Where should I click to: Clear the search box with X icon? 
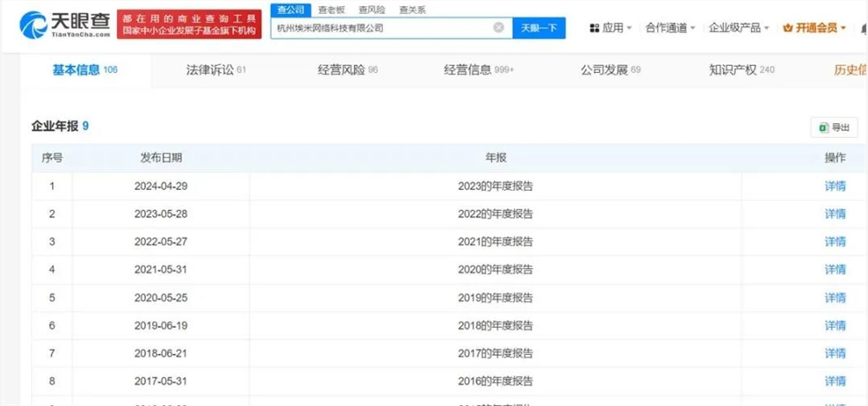point(499,28)
